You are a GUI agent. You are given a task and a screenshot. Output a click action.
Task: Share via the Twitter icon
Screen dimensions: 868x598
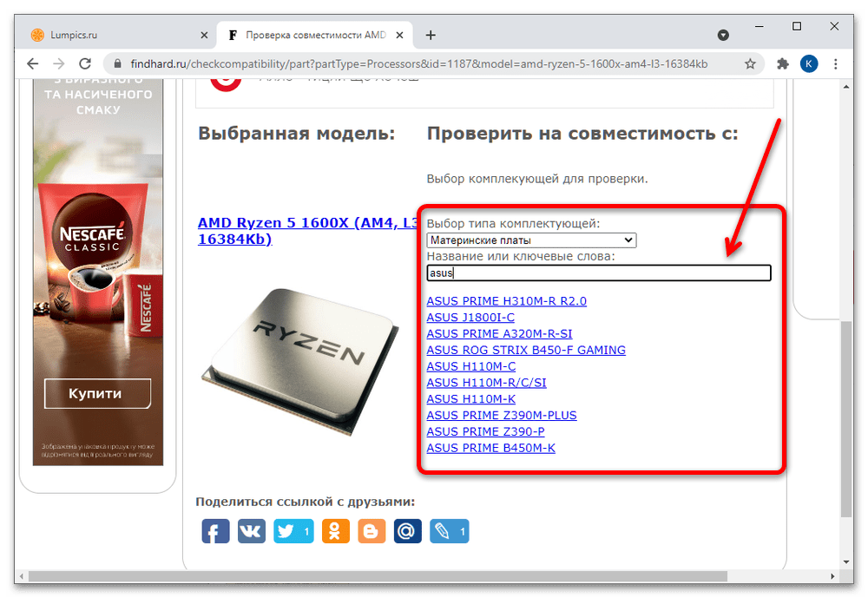[x=293, y=531]
